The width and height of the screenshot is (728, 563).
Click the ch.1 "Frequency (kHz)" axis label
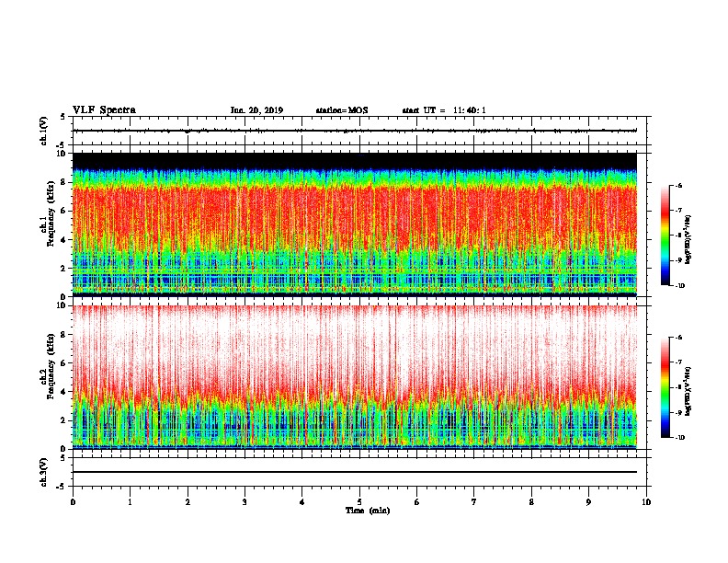tap(51, 213)
